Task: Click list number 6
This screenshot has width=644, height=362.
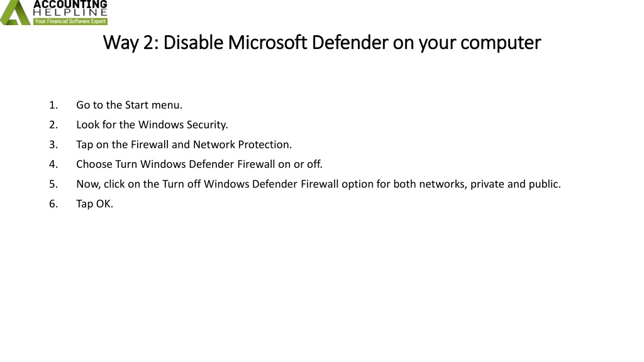Action: [x=53, y=204]
